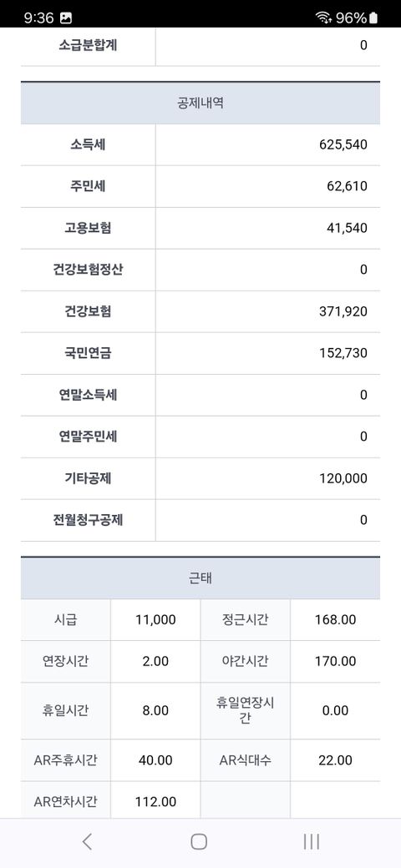The image size is (401, 868).
Task: Select the 소득세 row label
Action: [88, 144]
